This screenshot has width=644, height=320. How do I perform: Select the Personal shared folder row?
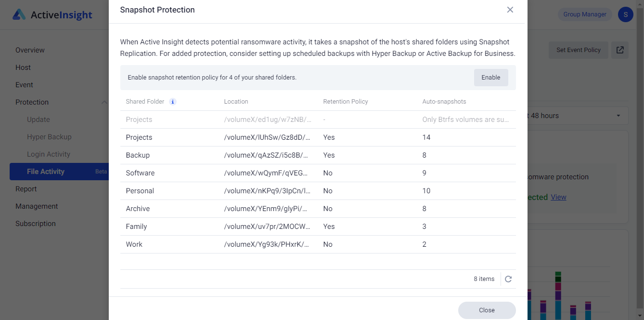point(318,191)
